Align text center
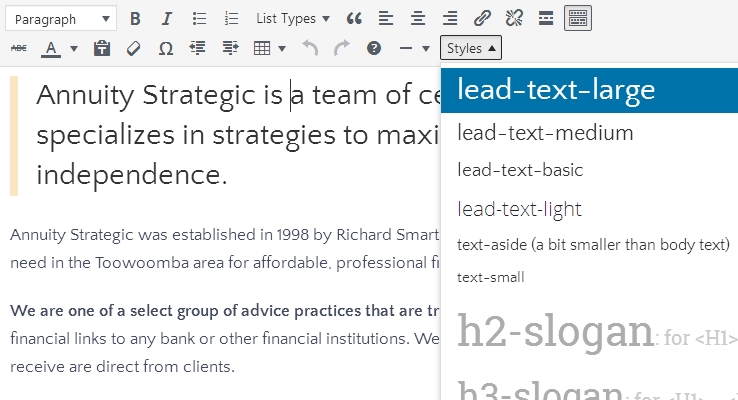The width and height of the screenshot is (738, 400). point(418,19)
